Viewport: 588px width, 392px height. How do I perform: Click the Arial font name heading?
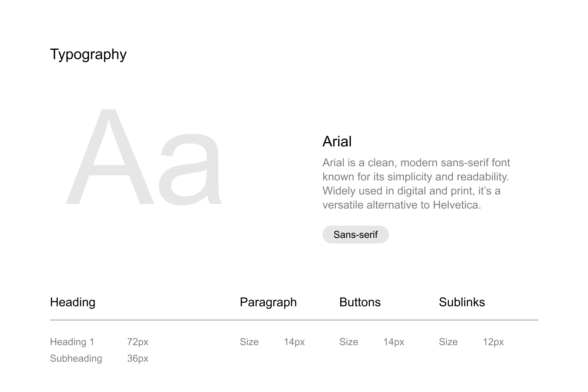[337, 141]
